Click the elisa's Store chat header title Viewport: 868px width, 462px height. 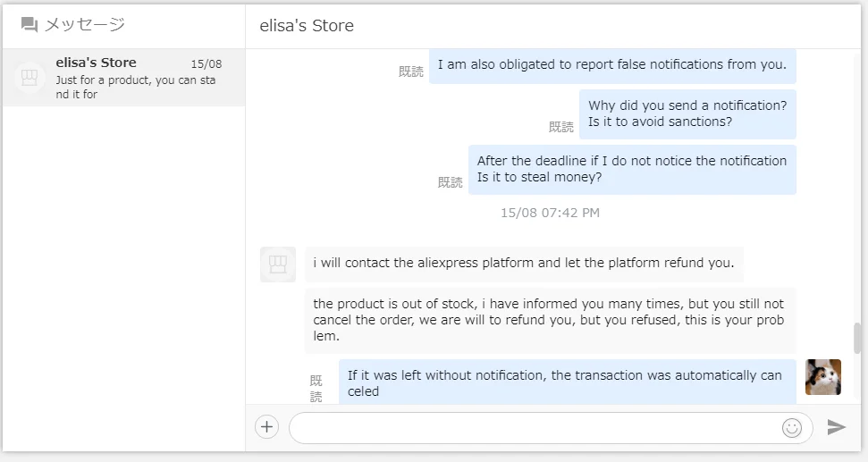point(307,26)
